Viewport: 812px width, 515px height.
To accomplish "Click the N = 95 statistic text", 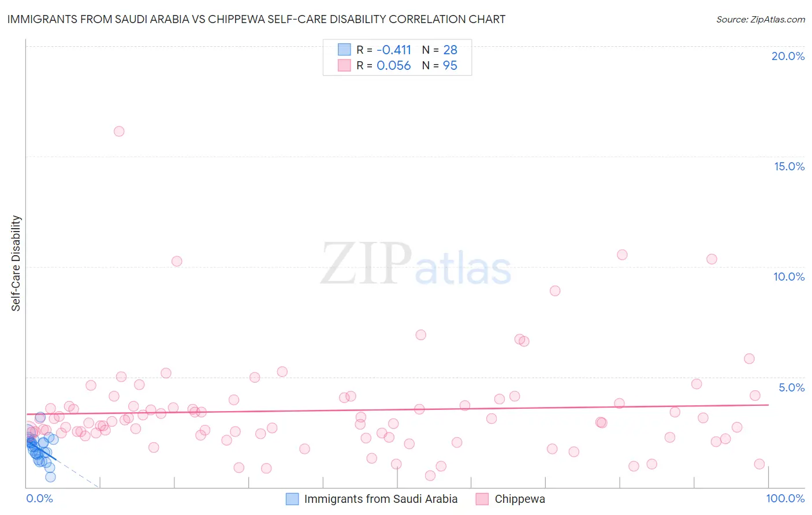I will pos(439,65).
